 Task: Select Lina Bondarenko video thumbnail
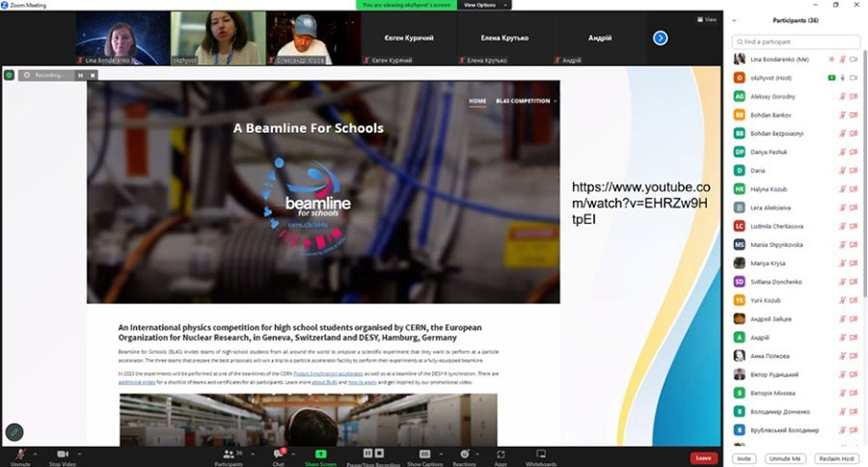[x=122, y=39]
